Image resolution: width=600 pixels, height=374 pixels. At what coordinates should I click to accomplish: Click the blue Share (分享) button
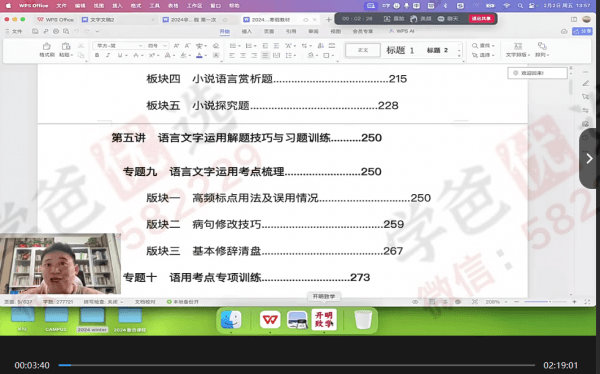point(582,31)
